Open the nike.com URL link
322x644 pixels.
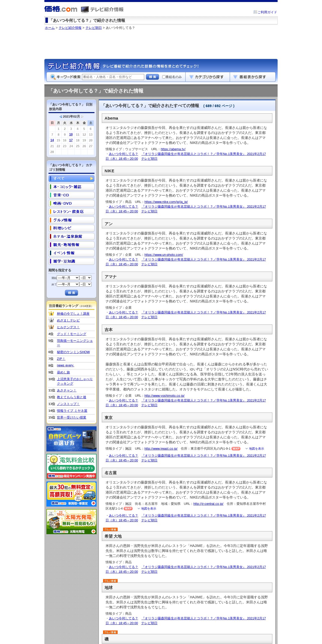(x=166, y=202)
